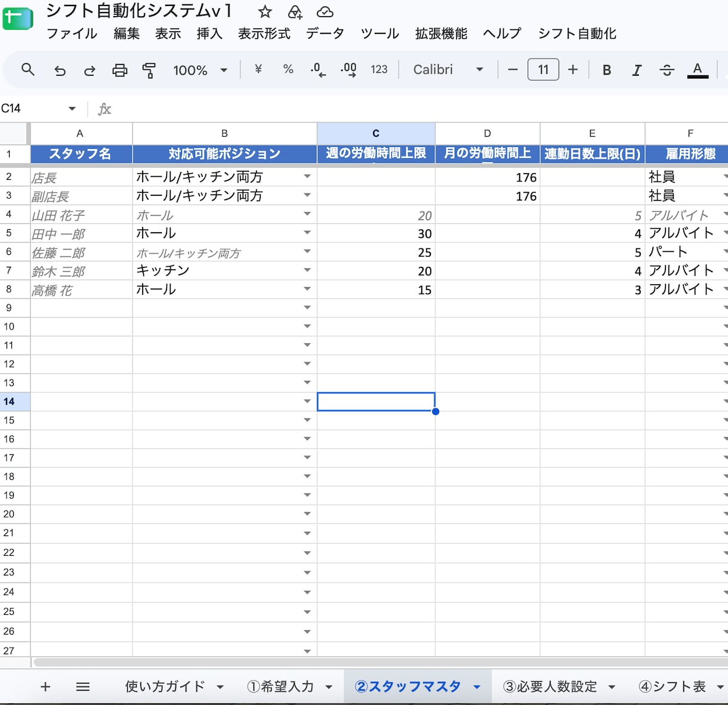The height and width of the screenshot is (705, 728).
Task: Select column D header
Action: click(488, 134)
